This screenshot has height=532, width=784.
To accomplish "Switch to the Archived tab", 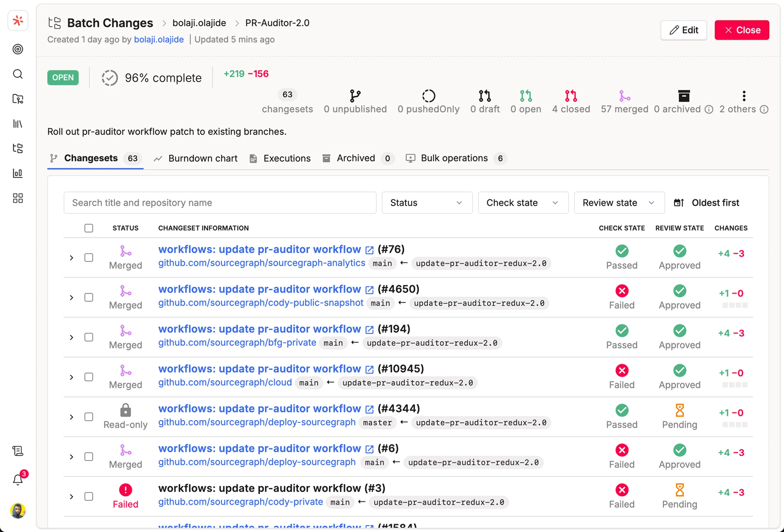I will coord(358,158).
